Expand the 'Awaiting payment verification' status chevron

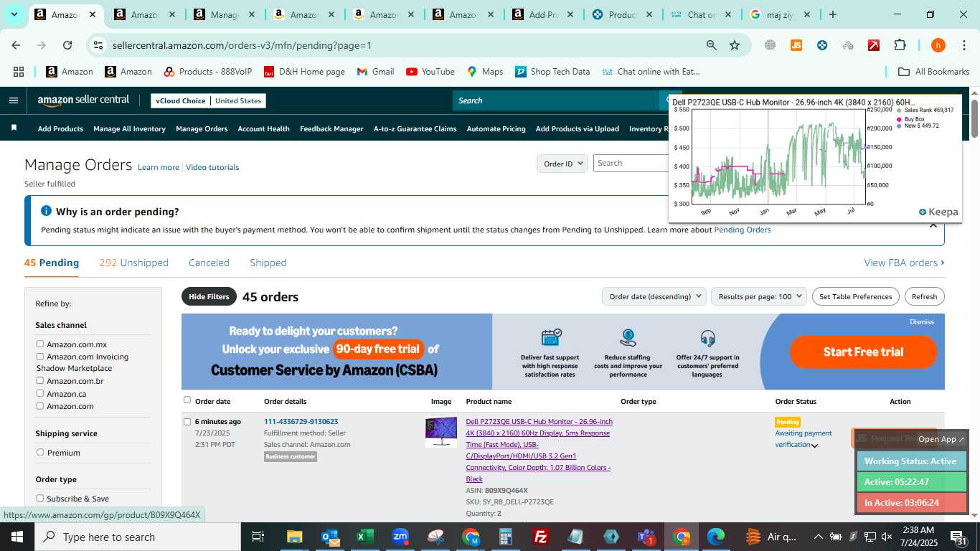coord(814,446)
